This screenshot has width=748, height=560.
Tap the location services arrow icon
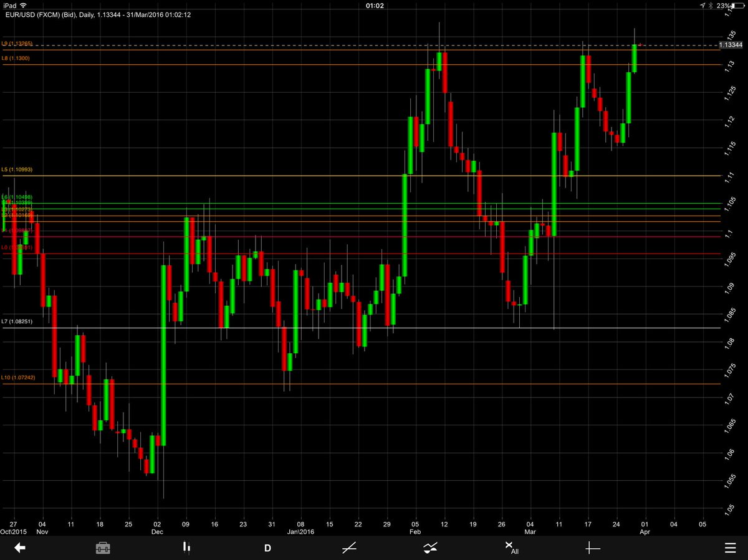(x=702, y=5)
